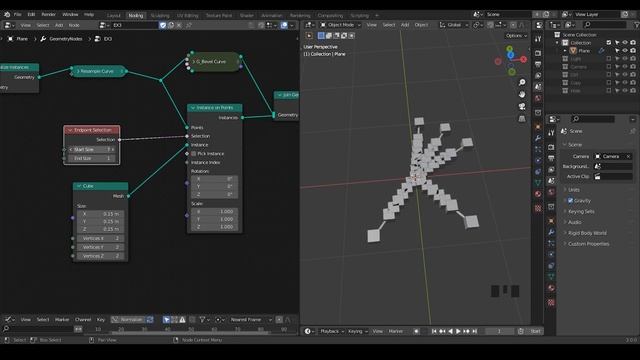Toggle the Normalize button

click(x=128, y=320)
